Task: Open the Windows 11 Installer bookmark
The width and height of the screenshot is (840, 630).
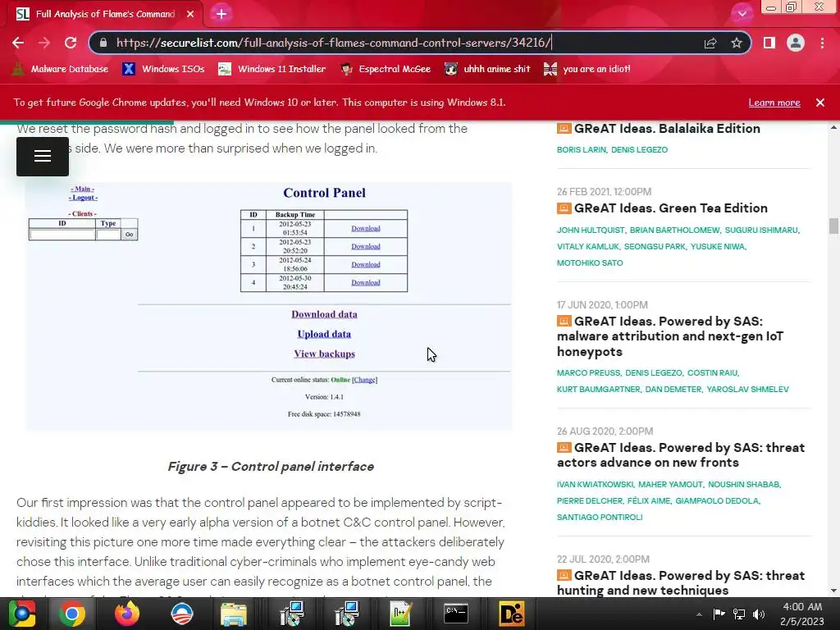Action: click(272, 69)
